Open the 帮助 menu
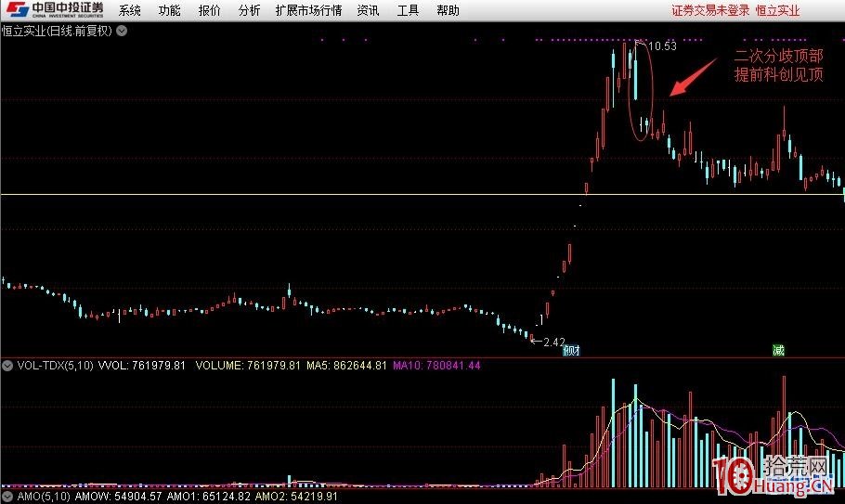This screenshot has height=504, width=845. point(448,10)
